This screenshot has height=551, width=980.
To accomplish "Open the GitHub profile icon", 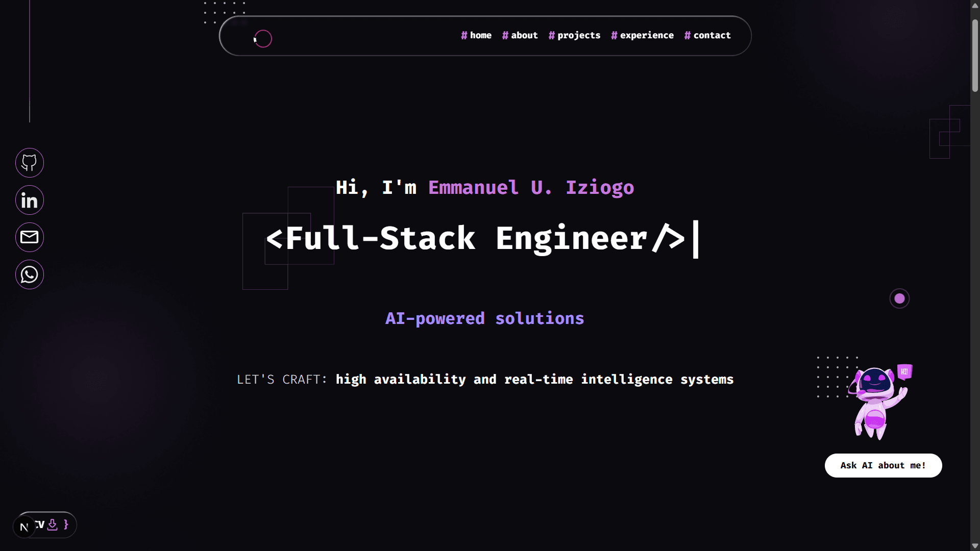I will point(30,163).
